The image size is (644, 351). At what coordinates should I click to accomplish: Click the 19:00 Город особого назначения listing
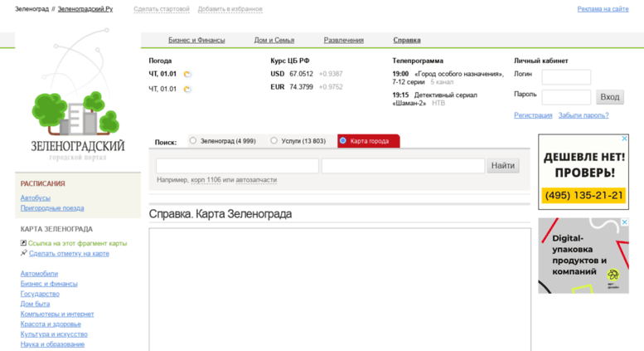click(448, 78)
